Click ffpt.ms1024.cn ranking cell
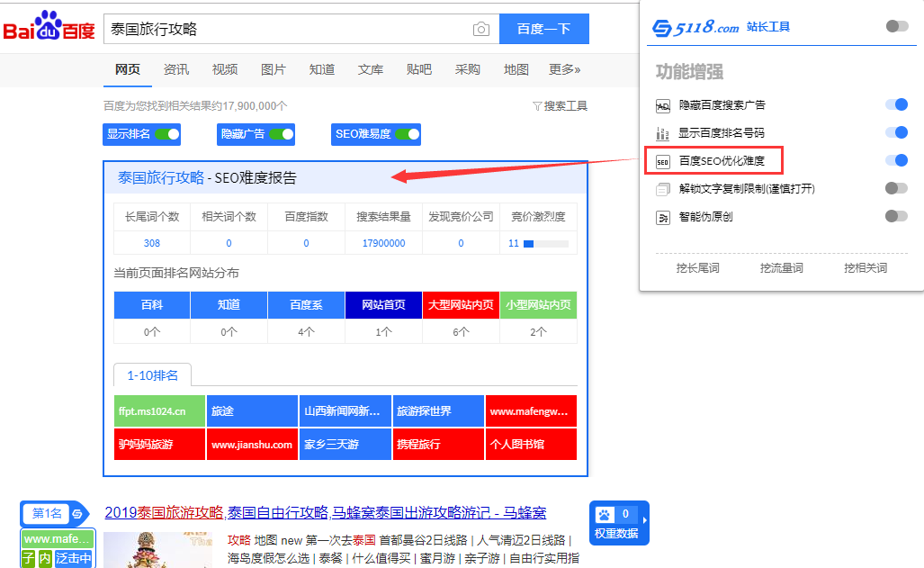Image resolution: width=924 pixels, height=568 pixels. [159, 411]
